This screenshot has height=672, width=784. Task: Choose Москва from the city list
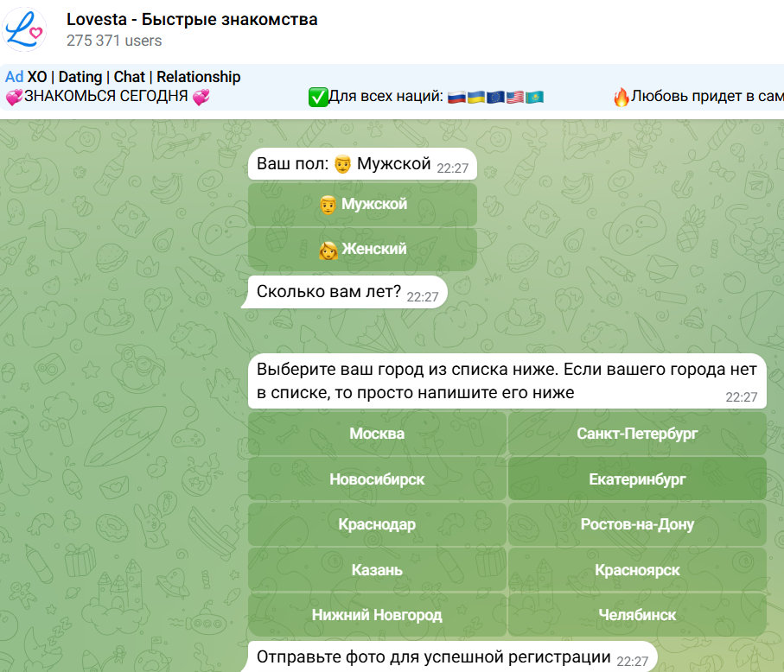coord(377,434)
